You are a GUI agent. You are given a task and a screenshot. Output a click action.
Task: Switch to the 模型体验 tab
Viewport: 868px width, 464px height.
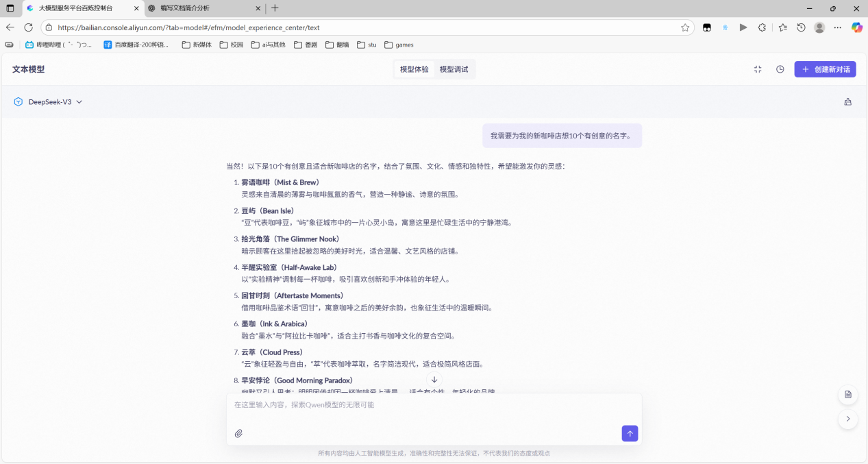point(414,69)
